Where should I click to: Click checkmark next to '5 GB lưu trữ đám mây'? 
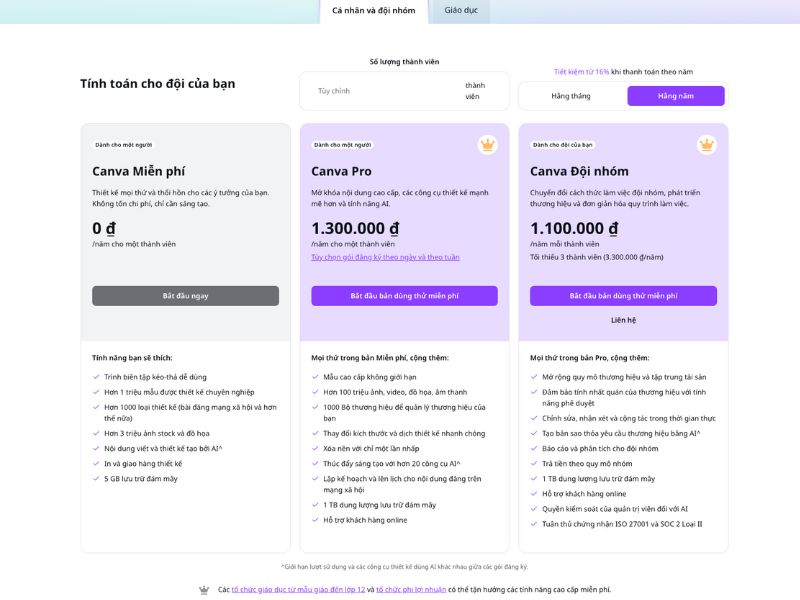pos(96,478)
